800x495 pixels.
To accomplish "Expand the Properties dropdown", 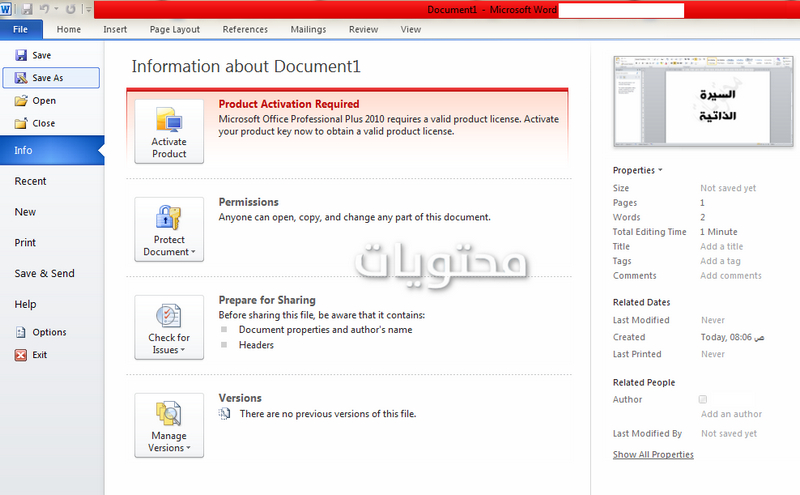I will 637,170.
